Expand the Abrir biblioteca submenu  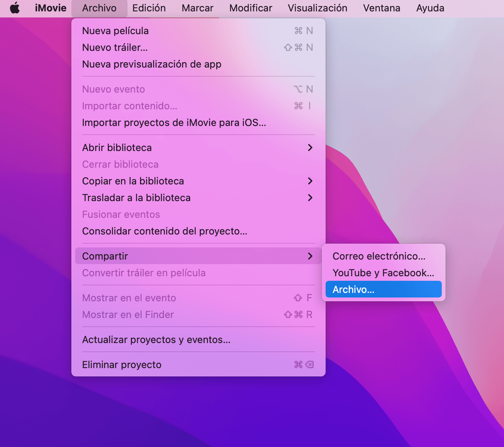tap(310, 148)
